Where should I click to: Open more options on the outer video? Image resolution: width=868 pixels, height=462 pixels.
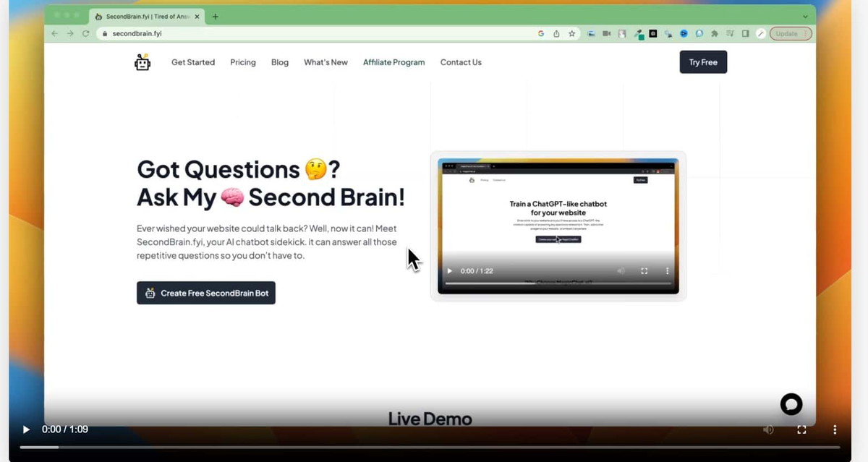click(835, 429)
